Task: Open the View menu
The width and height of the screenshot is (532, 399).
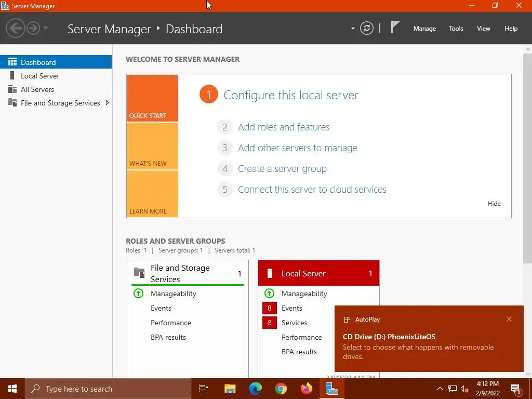Action: (484, 29)
